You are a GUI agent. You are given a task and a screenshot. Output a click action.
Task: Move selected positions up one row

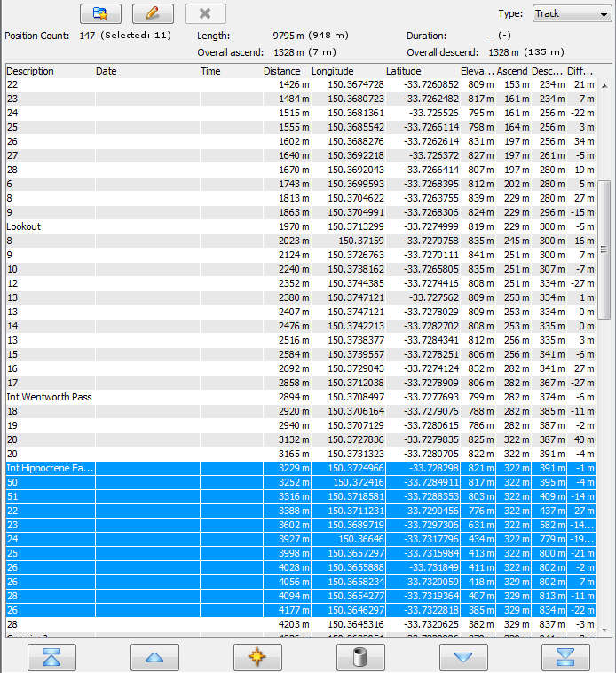tap(161, 658)
